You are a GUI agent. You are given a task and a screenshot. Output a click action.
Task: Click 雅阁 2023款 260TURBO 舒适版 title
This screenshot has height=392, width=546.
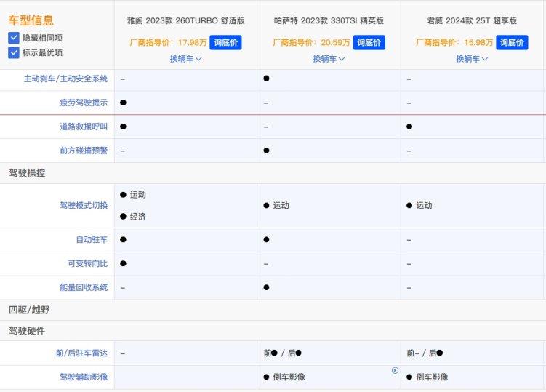(185, 20)
